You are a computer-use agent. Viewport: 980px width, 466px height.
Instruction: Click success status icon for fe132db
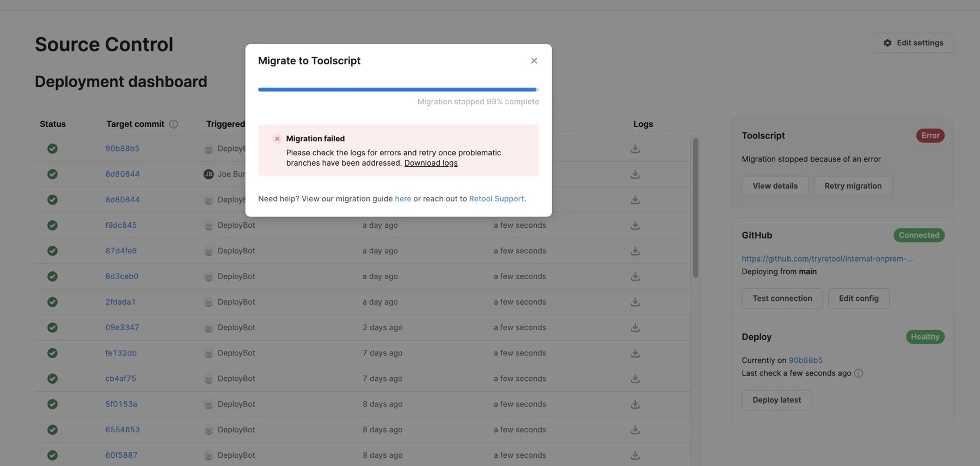(52, 353)
